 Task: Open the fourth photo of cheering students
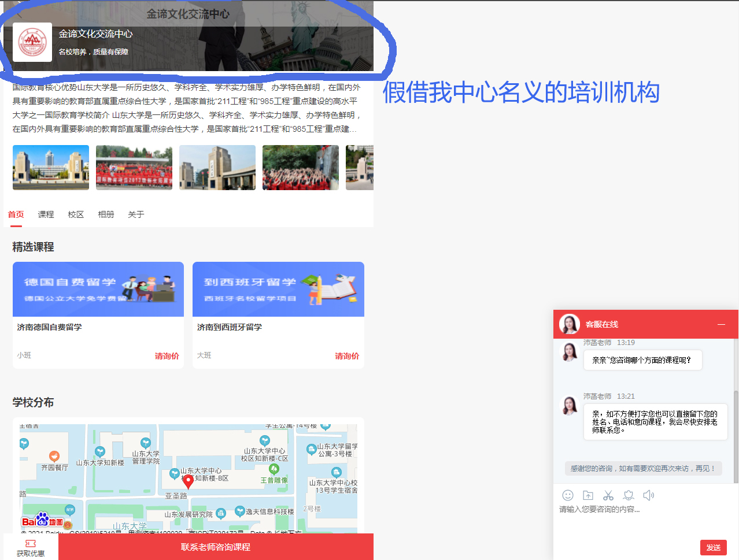point(301,168)
